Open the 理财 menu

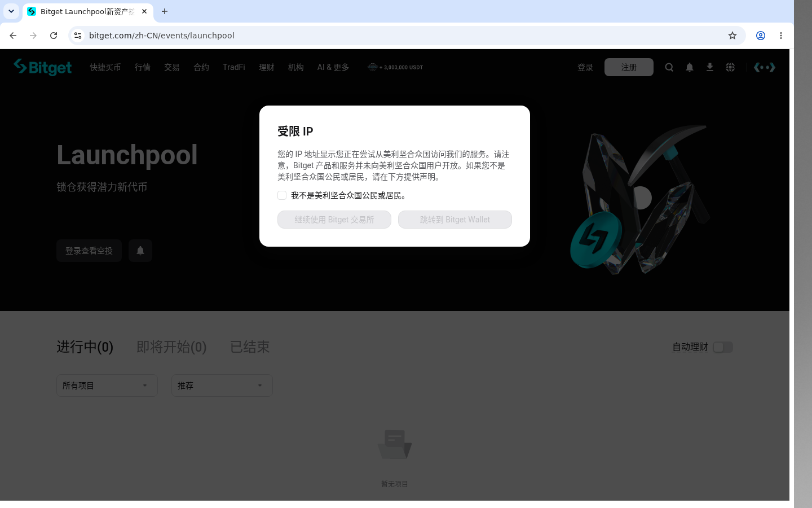(267, 67)
